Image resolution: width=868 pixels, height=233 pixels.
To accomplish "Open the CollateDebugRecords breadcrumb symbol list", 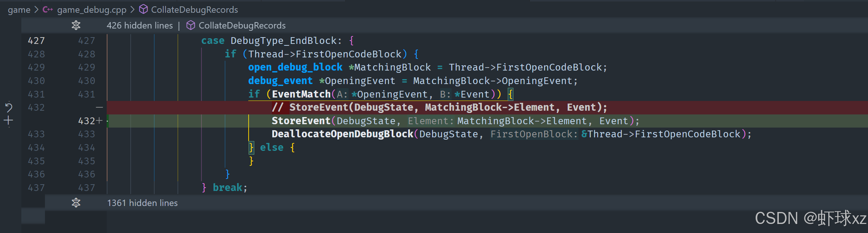I will tap(194, 9).
